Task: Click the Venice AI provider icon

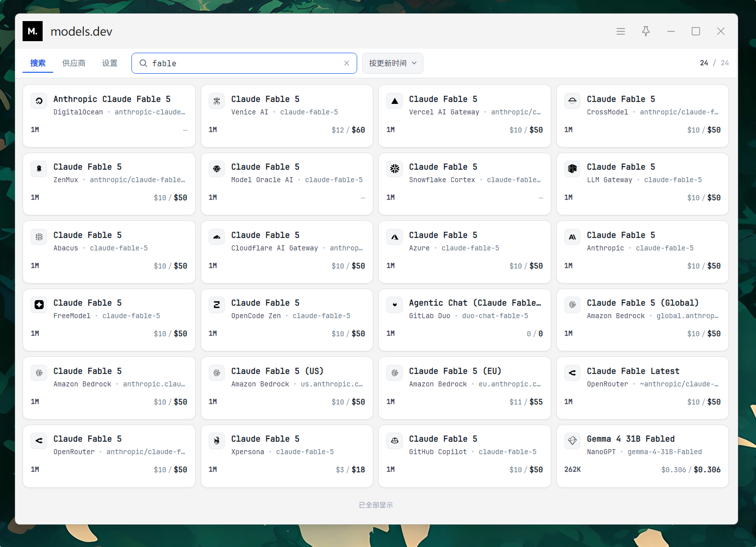Action: [217, 101]
